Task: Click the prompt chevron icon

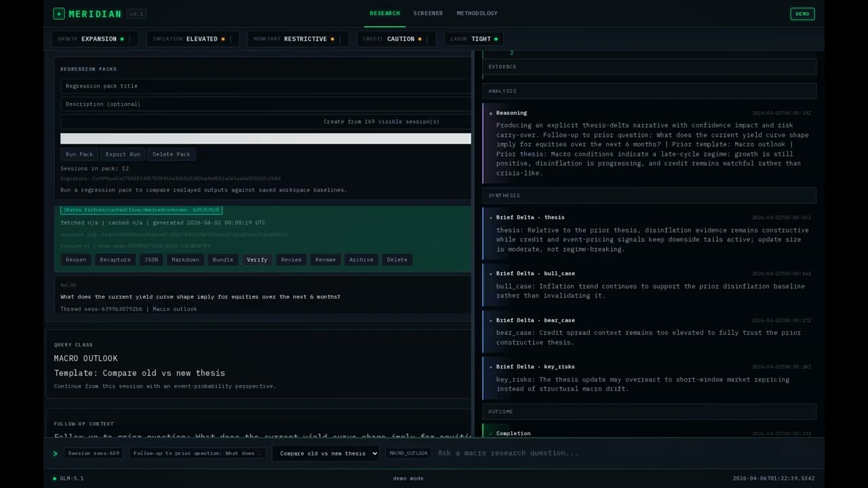Action: [56, 453]
